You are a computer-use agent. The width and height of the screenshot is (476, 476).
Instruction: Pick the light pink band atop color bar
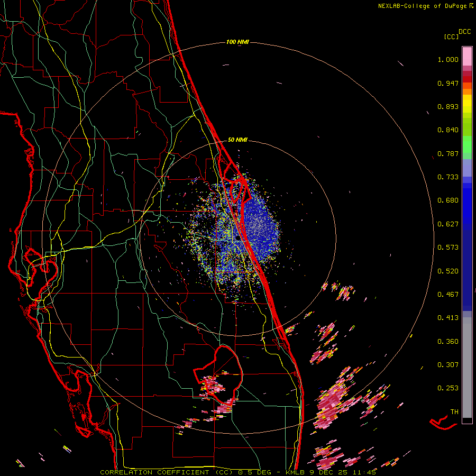467,57
